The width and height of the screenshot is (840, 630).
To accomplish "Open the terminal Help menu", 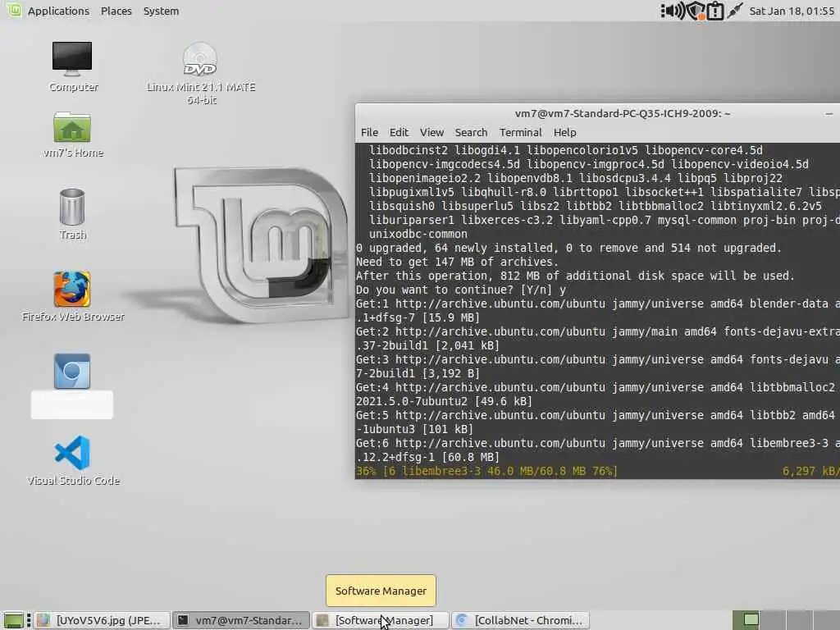I will [x=564, y=132].
